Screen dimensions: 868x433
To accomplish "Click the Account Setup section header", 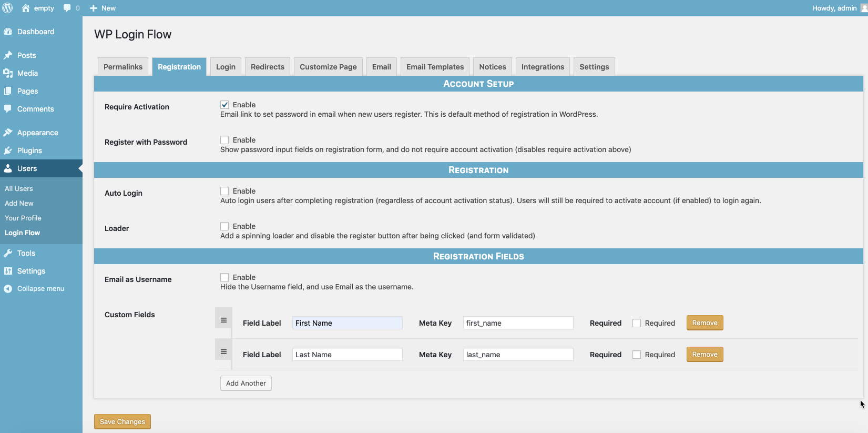I will tap(478, 84).
